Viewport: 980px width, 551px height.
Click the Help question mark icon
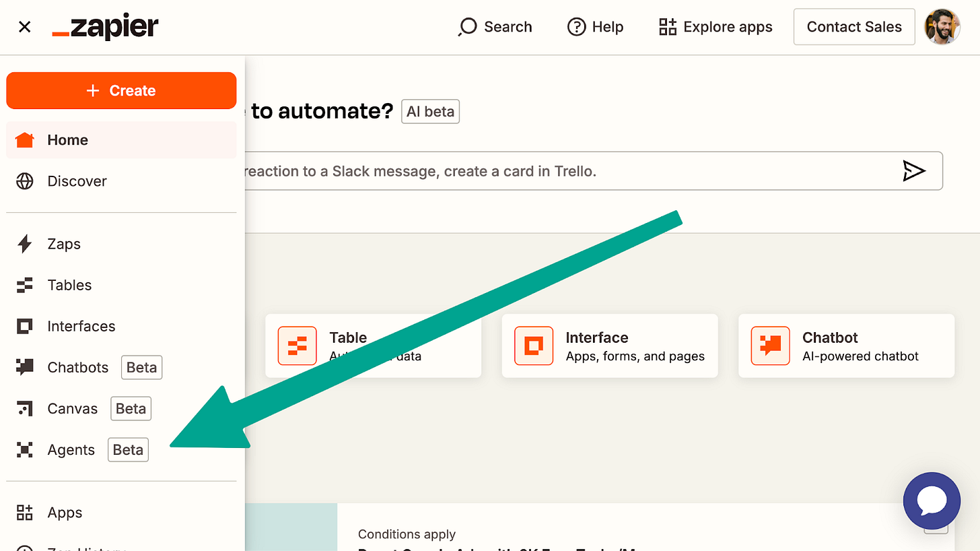point(577,27)
